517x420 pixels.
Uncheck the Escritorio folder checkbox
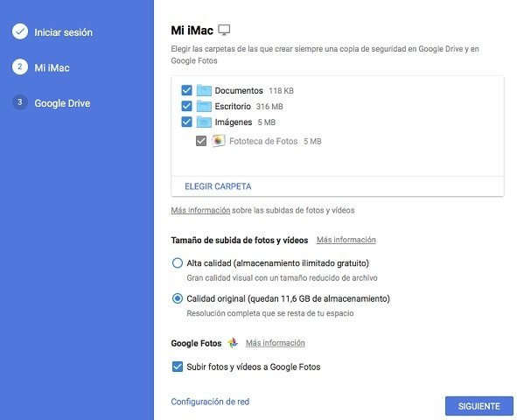coord(186,106)
